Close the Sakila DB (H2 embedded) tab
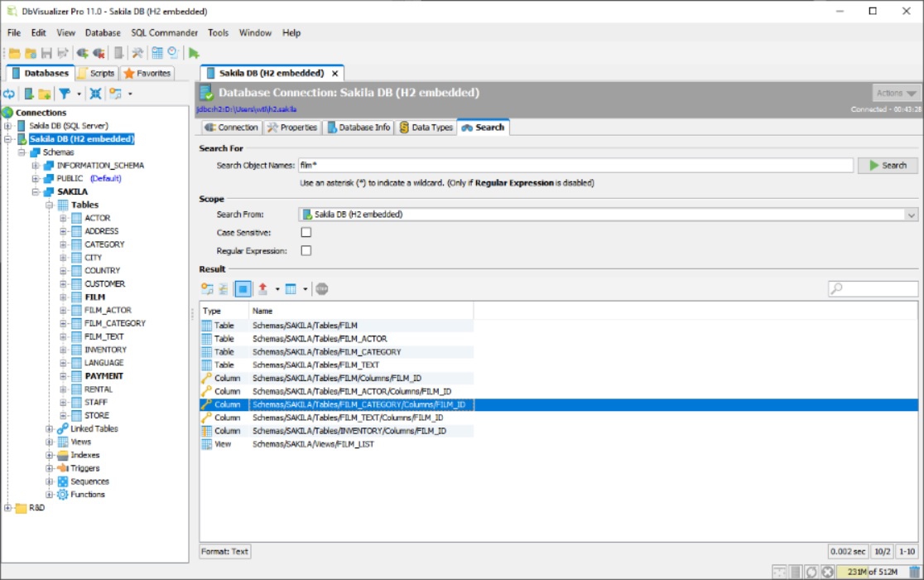Screen dimensions: 924x580 [334, 74]
